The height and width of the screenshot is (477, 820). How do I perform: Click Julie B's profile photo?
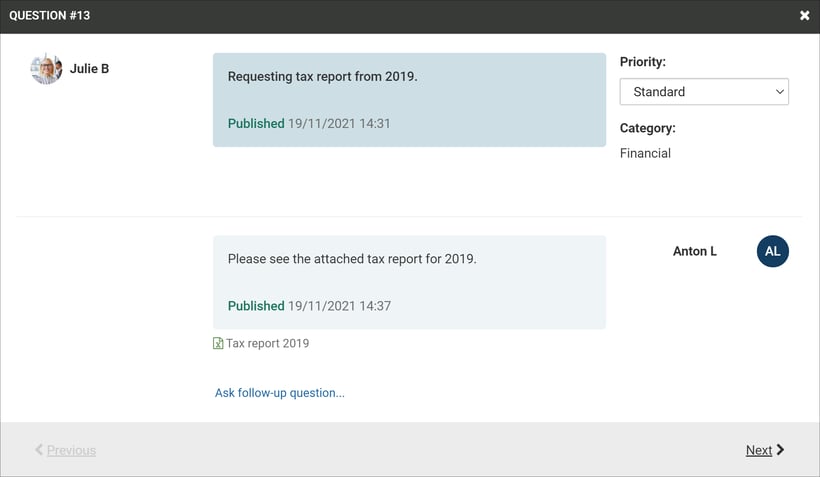(x=46, y=69)
